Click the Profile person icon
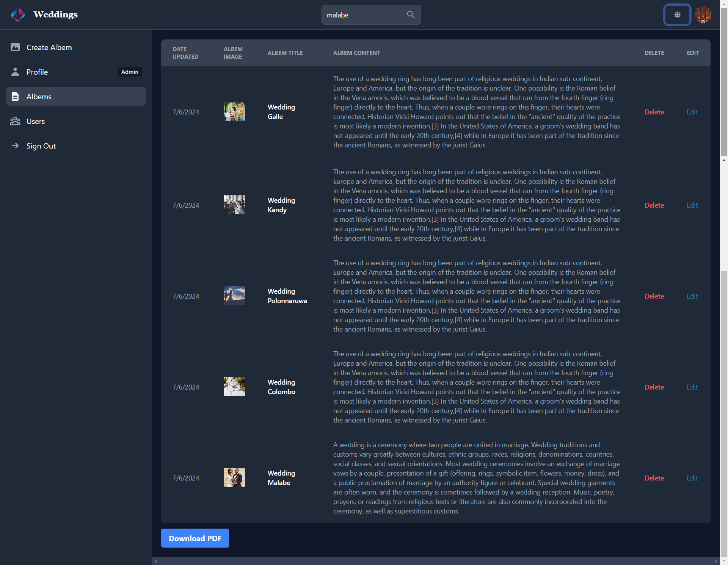 click(15, 72)
